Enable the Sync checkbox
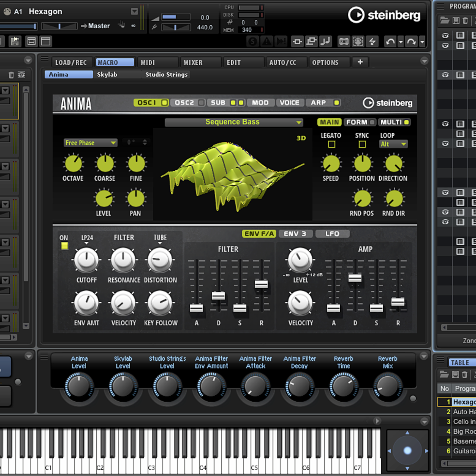 (362, 144)
